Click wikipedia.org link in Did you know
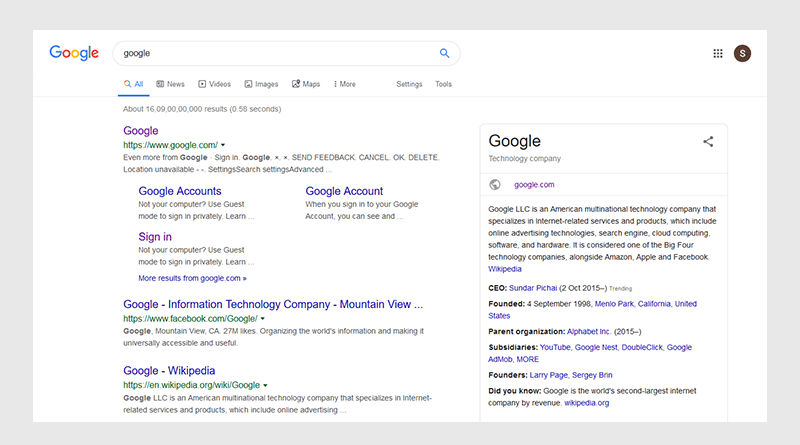The image size is (800, 445). tap(586, 403)
